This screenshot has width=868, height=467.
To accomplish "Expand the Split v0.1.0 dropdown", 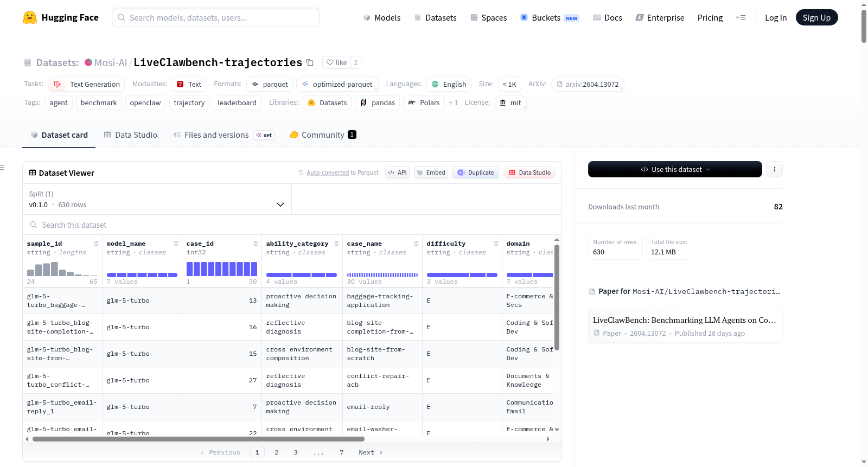I will tap(157, 199).
